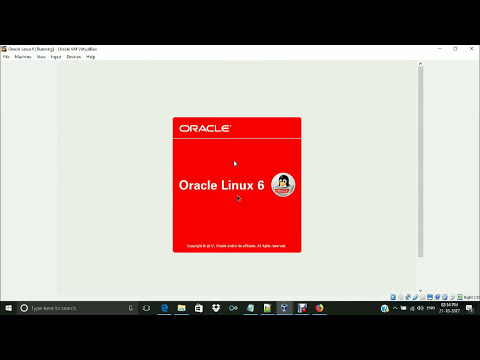Open the volume tray control
Screen dimensions: 480x360
click(x=420, y=308)
